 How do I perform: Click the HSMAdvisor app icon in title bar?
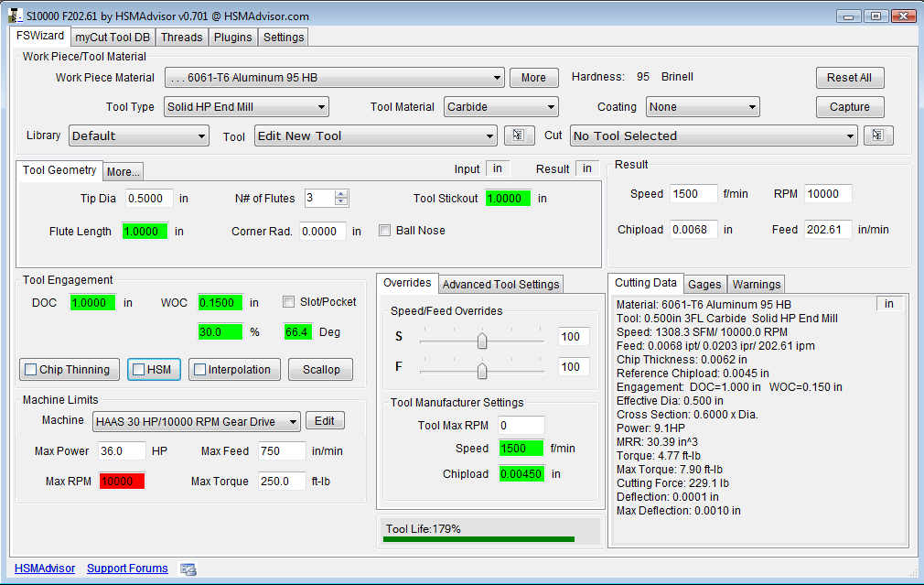click(x=15, y=16)
